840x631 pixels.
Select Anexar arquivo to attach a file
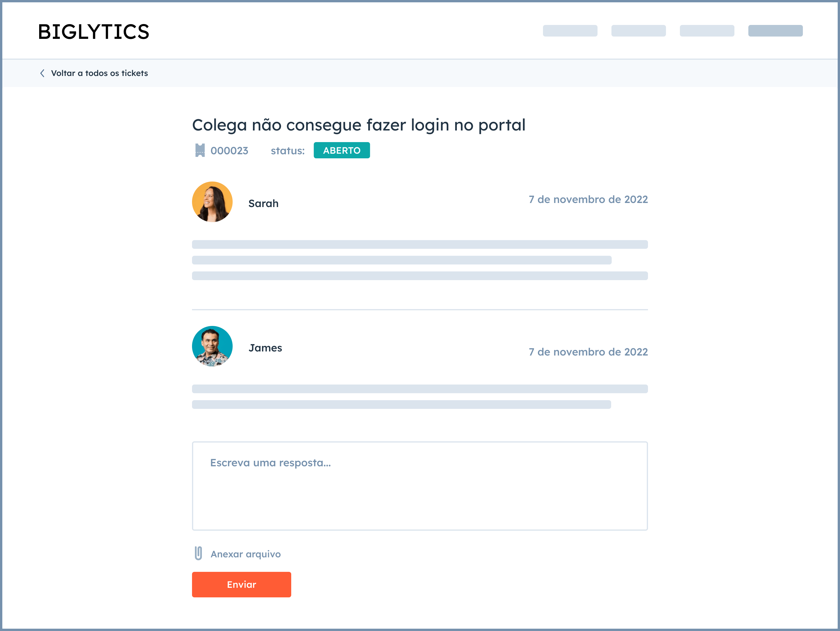pos(245,554)
